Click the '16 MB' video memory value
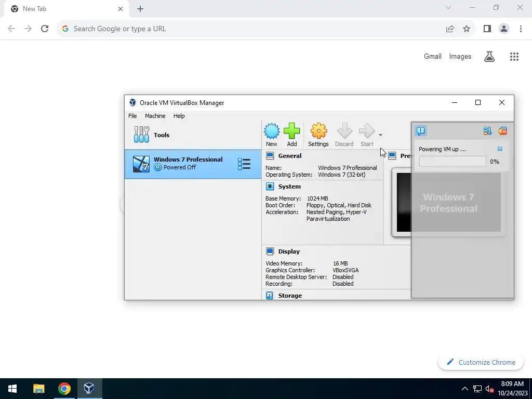This screenshot has height=399, width=532. pyautogui.click(x=340, y=263)
